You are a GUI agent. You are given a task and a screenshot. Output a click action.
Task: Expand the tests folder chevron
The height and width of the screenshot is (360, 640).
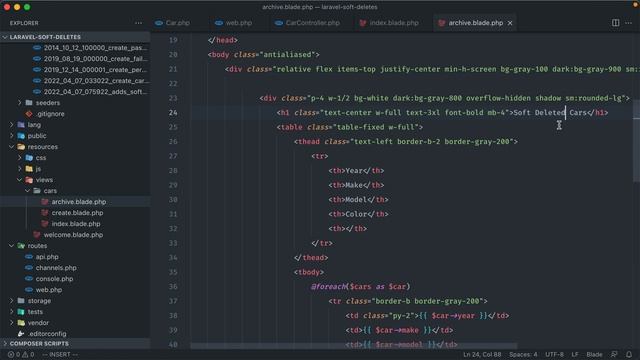[12, 312]
